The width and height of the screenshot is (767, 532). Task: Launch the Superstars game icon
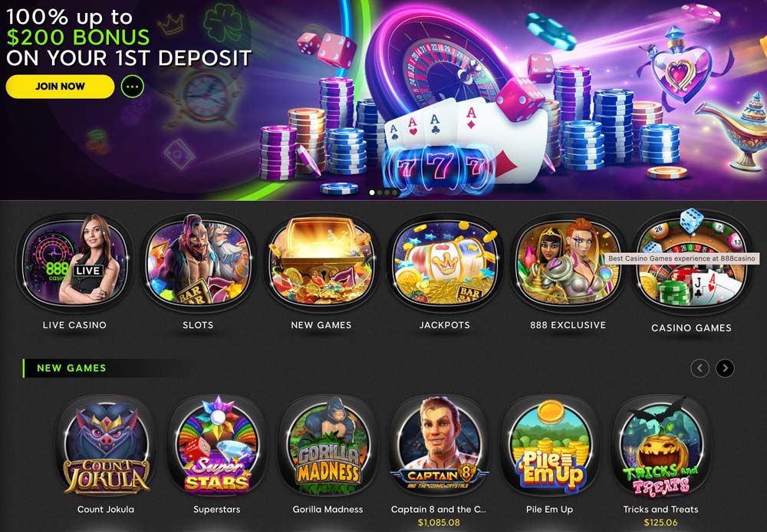pyautogui.click(x=217, y=446)
